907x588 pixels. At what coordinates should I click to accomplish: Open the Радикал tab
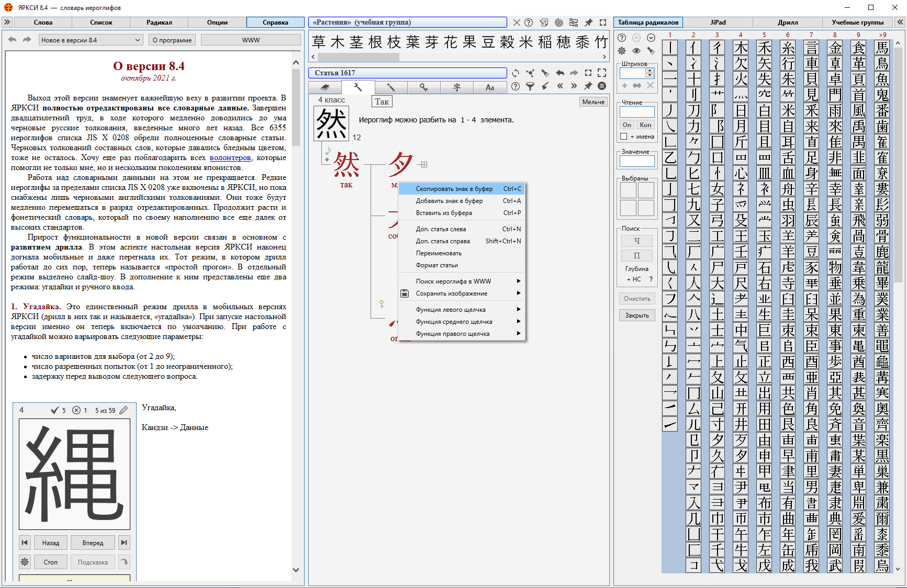[159, 22]
